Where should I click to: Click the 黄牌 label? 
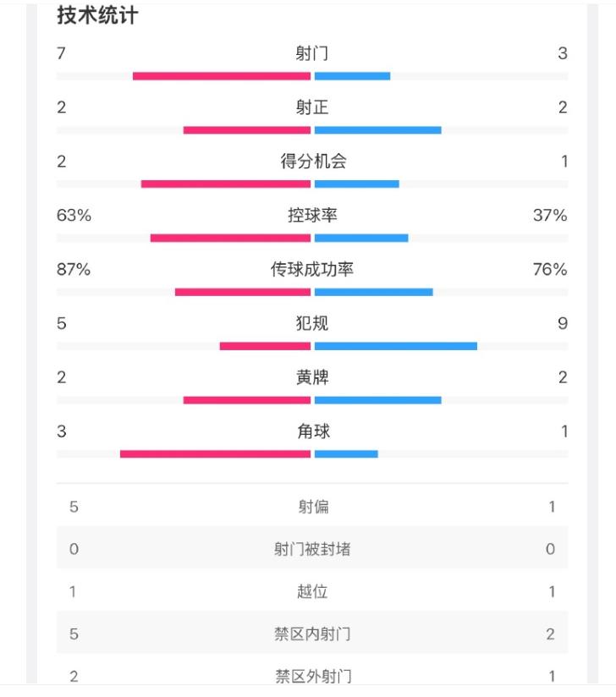[x=312, y=377]
